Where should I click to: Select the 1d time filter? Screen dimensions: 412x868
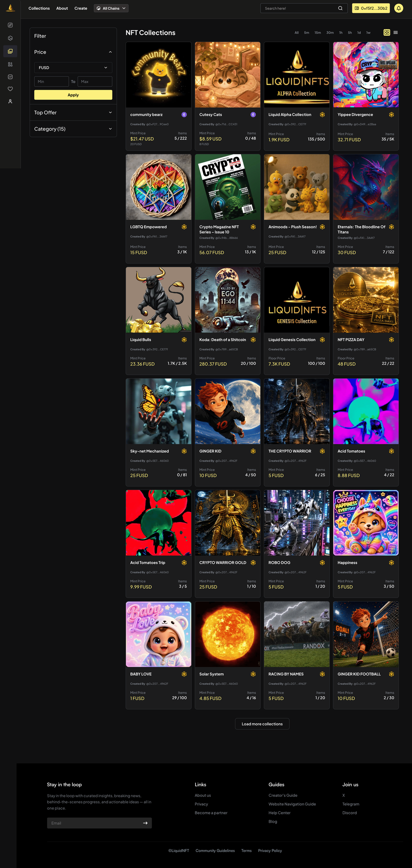[x=359, y=33]
